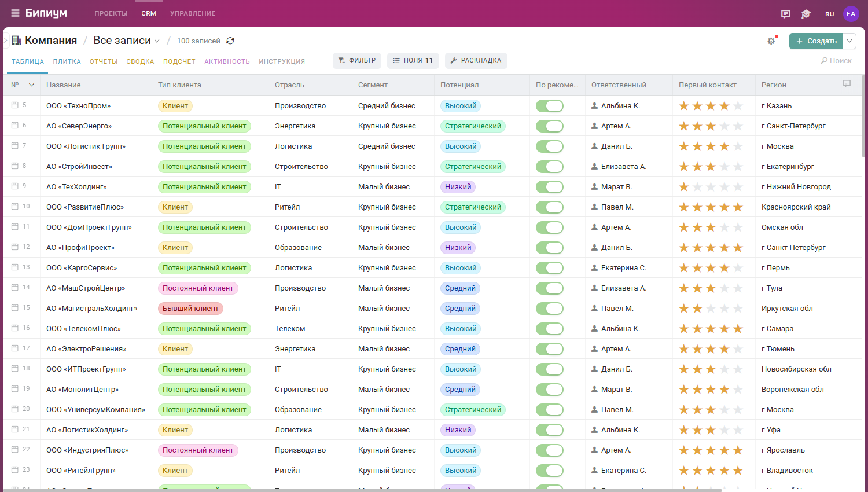Screen dimensions: 868x492
Task: Set third star rating for АО «ТехХолдинг»
Action: (711, 187)
